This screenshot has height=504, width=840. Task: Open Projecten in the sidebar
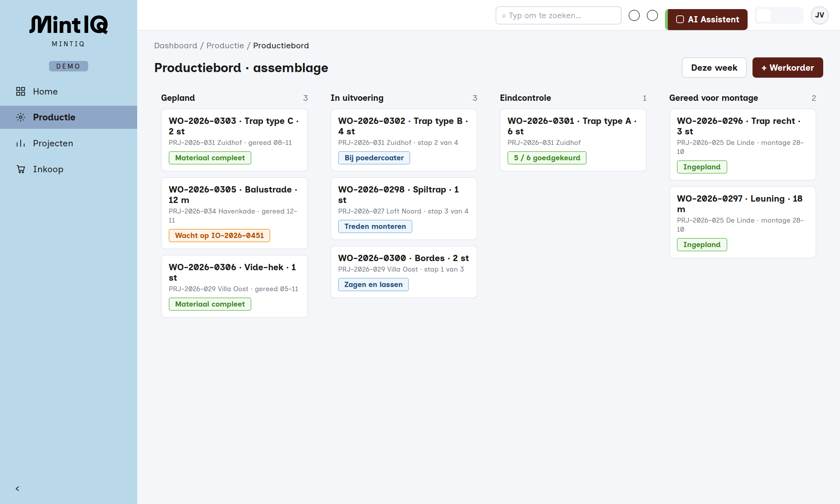[69, 143]
